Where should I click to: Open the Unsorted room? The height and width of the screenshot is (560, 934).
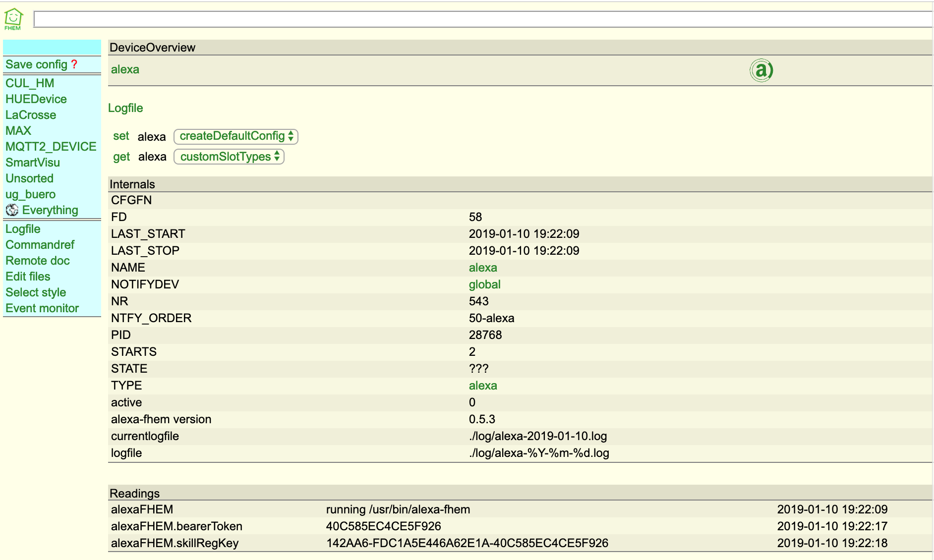(30, 178)
